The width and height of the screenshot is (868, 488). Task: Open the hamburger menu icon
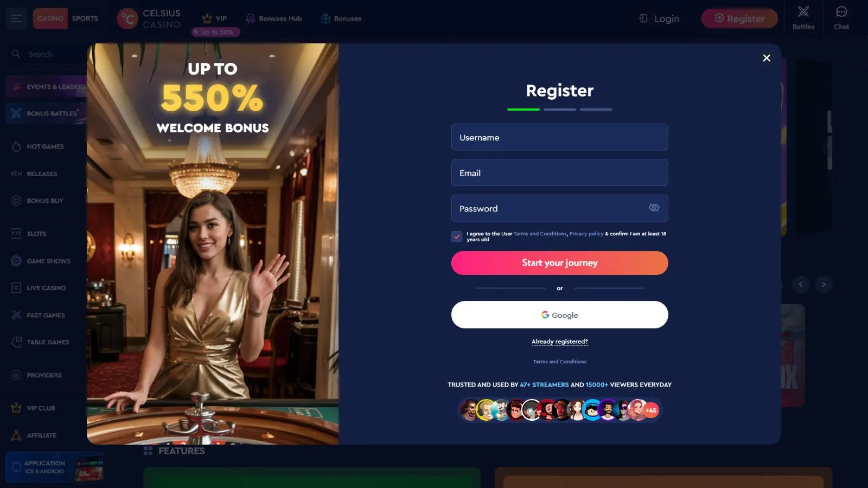(16, 18)
